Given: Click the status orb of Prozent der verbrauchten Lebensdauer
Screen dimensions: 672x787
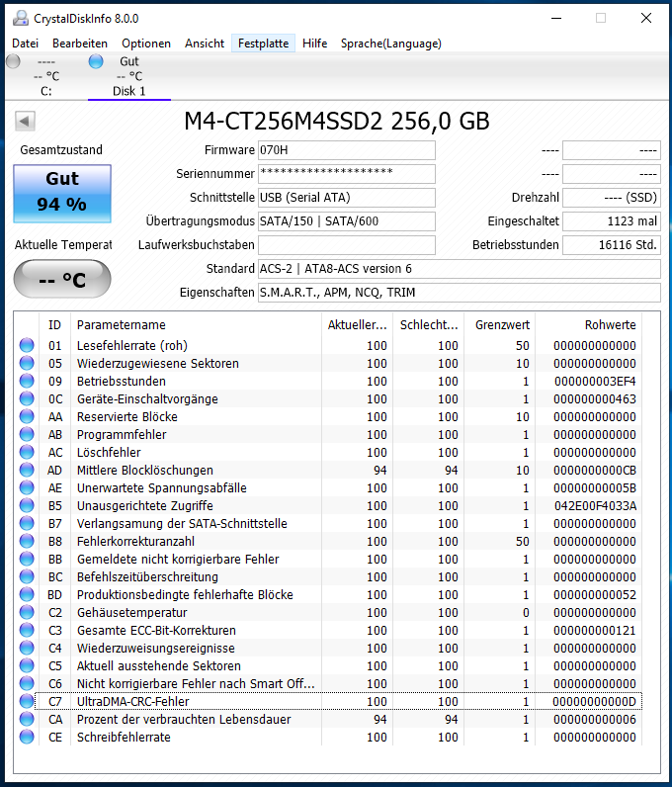Looking at the screenshot, I should coord(27,719).
